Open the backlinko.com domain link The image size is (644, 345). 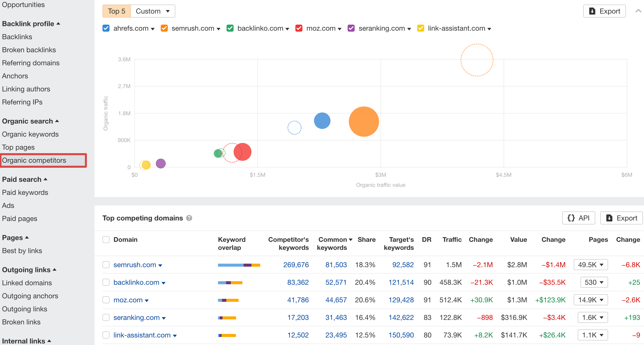pyautogui.click(x=136, y=282)
